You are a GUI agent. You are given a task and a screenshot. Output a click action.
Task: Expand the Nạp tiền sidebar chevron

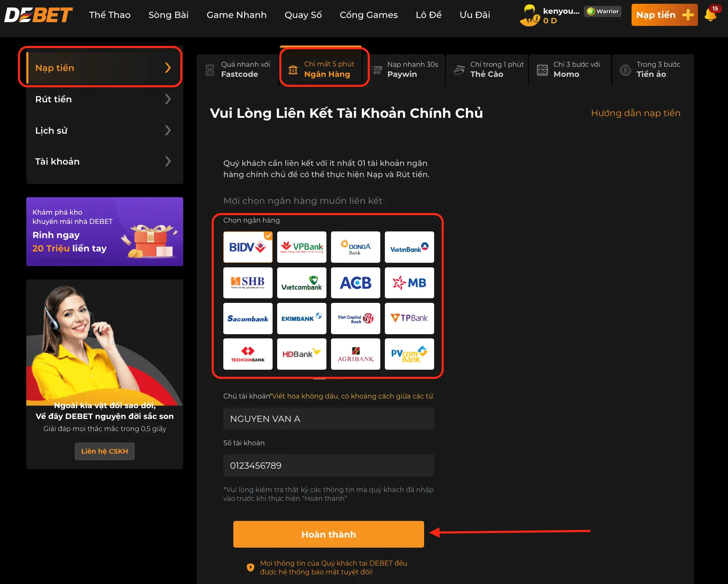pyautogui.click(x=168, y=68)
